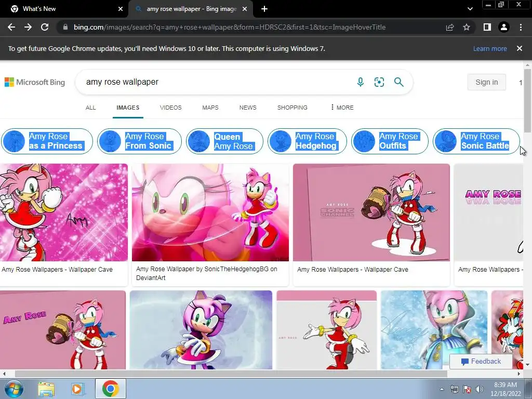Open the volume control in tray
The image size is (532, 399).
click(479, 389)
